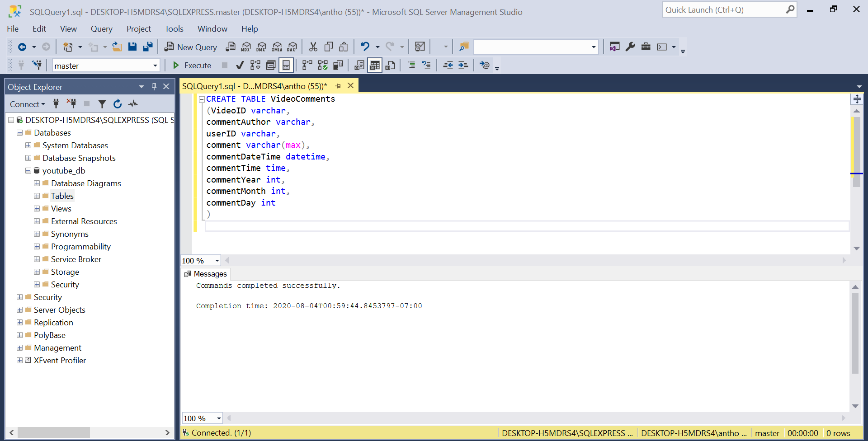Toggle Results to File mode

click(x=390, y=66)
